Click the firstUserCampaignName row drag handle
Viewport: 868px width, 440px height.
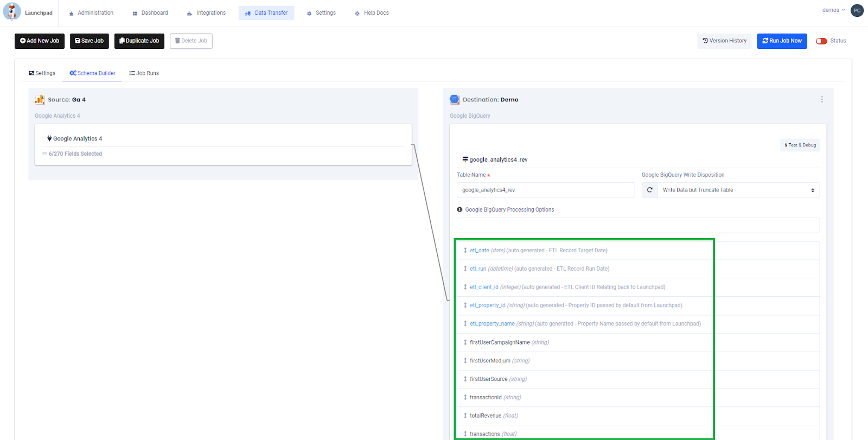coord(465,343)
